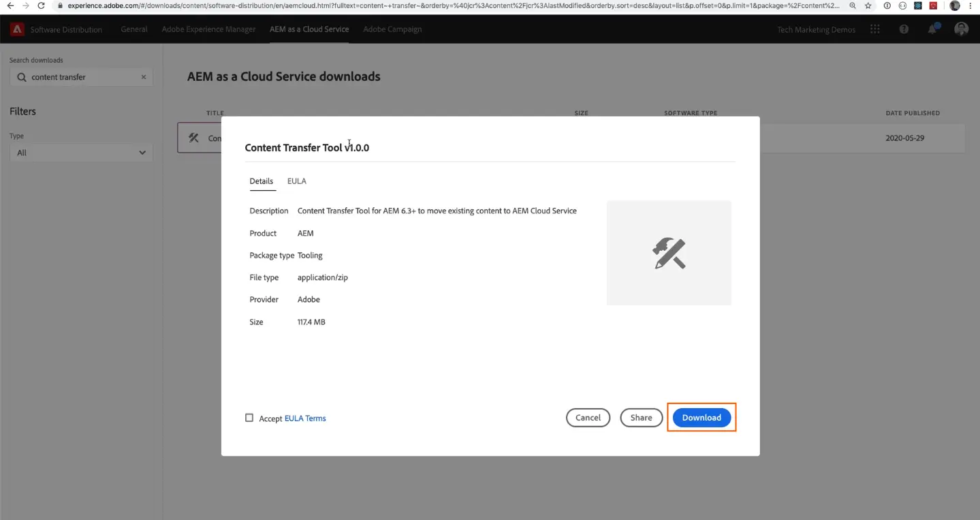The height and width of the screenshot is (520, 980).
Task: Reload the browser page
Action: (42, 5)
